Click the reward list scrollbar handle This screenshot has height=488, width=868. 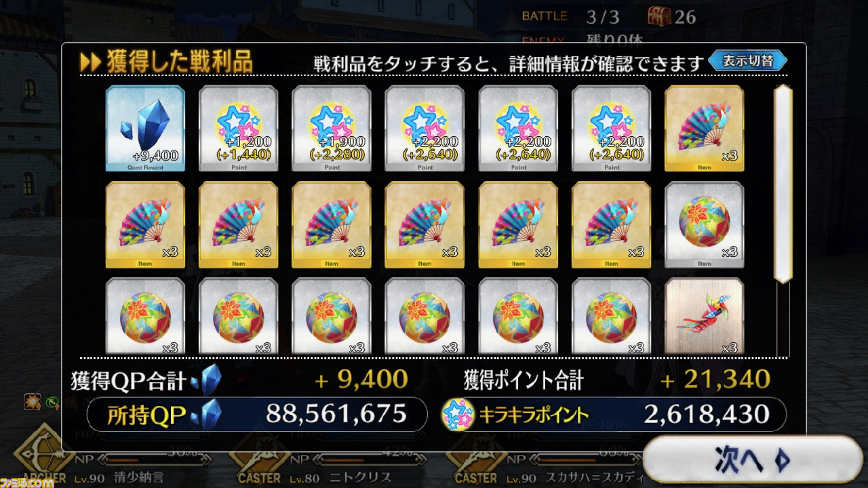click(x=783, y=183)
